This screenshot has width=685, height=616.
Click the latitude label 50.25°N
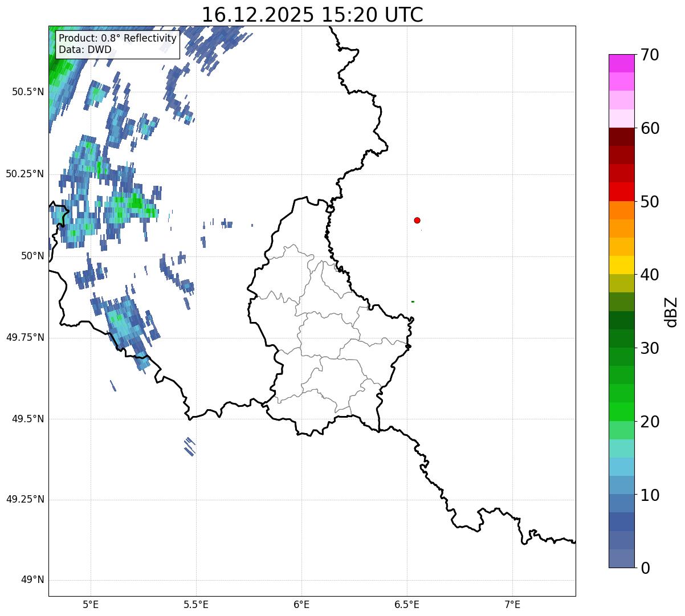pos(25,174)
